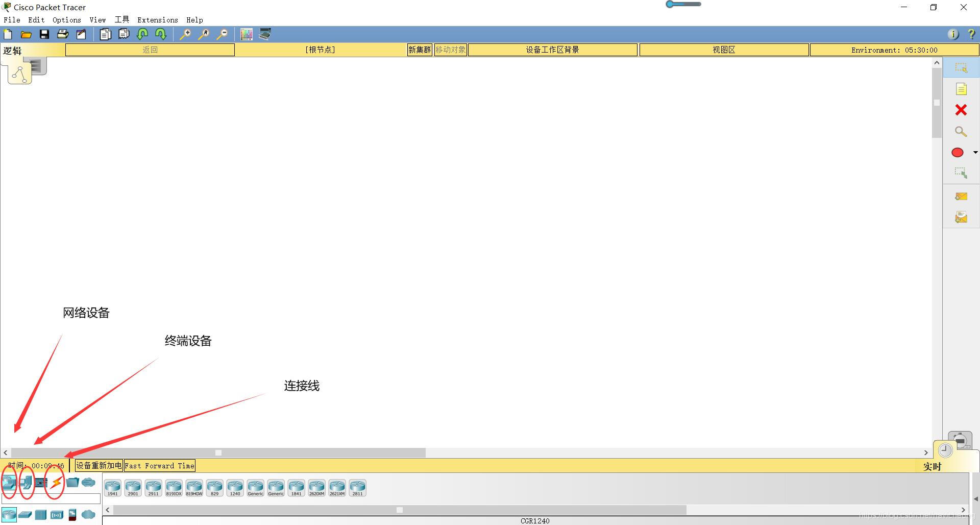The height and width of the screenshot is (525, 980).
Task: Select End Devices category icon
Action: click(26, 482)
